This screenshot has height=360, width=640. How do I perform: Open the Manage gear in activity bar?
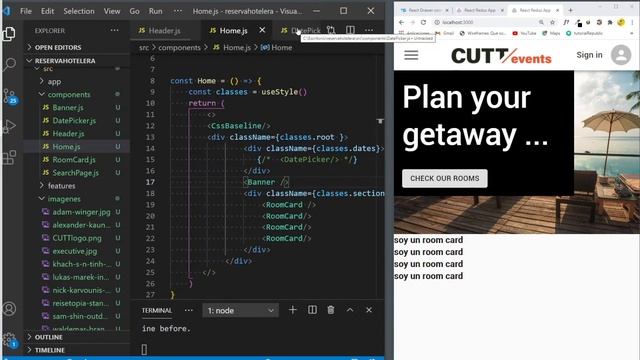click(x=9, y=340)
